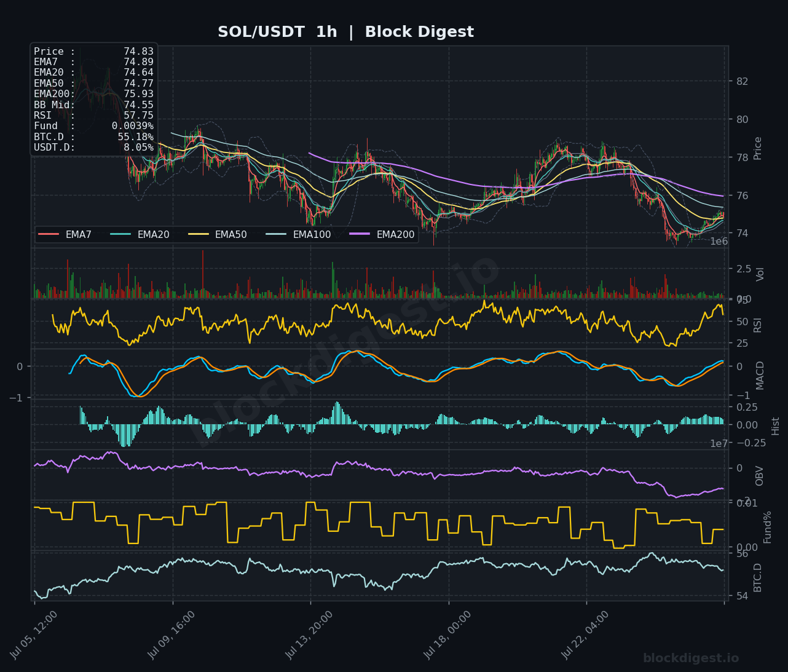The height and width of the screenshot is (672, 788).
Task: Click the Hist axis tick −0.25
Action: pos(751,443)
